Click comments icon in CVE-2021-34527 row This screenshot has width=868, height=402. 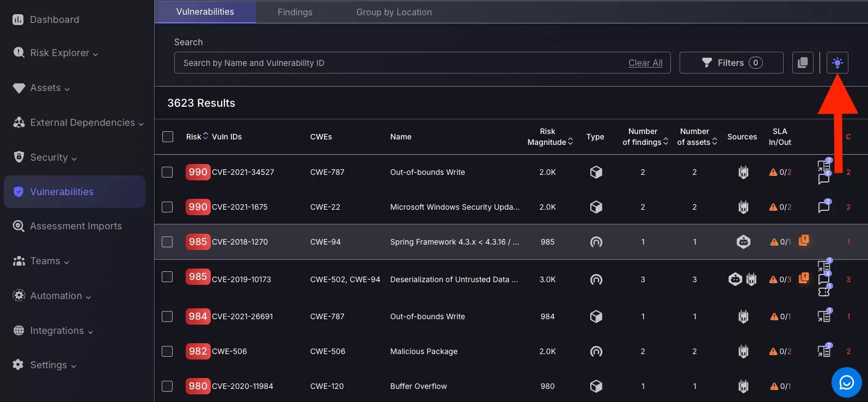click(x=824, y=178)
